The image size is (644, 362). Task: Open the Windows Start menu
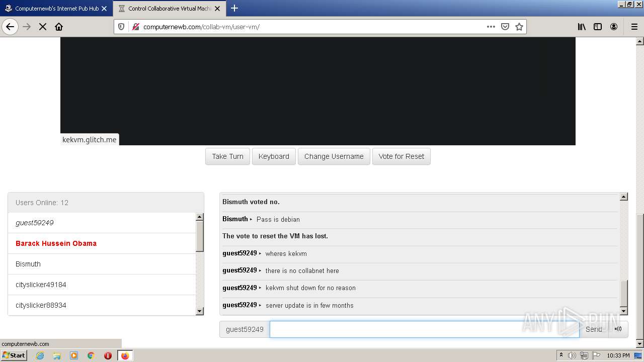tap(14, 355)
